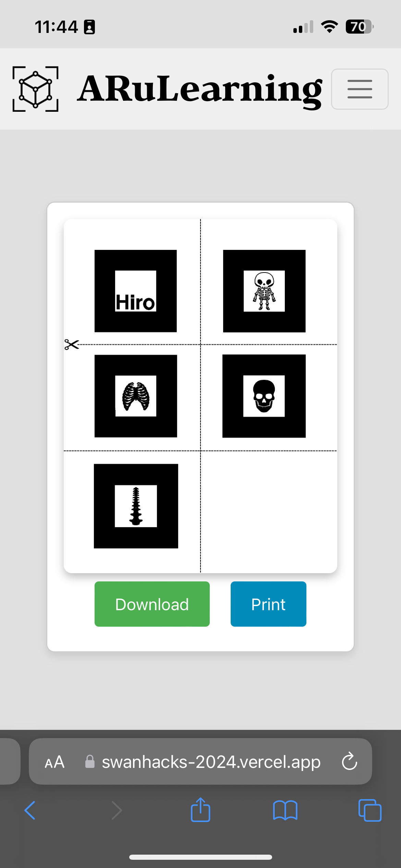The width and height of the screenshot is (401, 868).
Task: Select the rib cage marker
Action: (x=136, y=396)
